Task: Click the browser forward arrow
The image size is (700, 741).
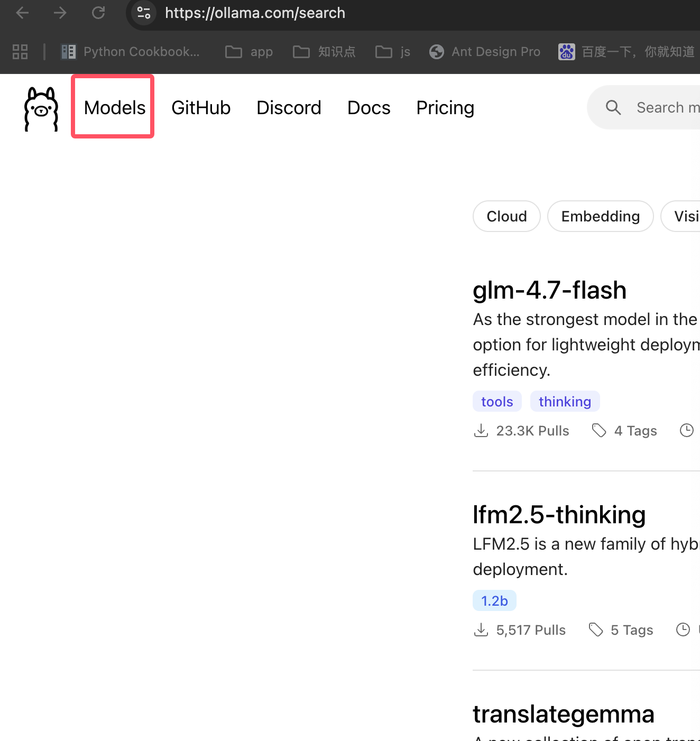Action: pyautogui.click(x=60, y=13)
